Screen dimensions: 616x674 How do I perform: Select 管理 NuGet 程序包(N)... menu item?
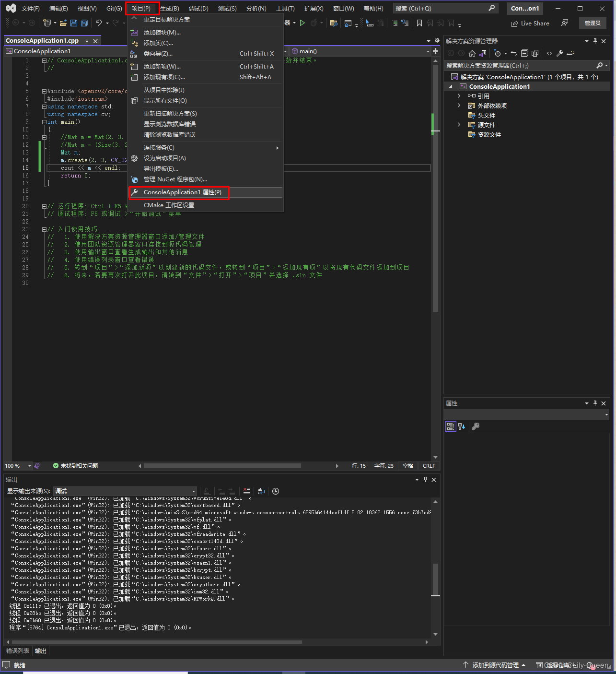point(206,179)
